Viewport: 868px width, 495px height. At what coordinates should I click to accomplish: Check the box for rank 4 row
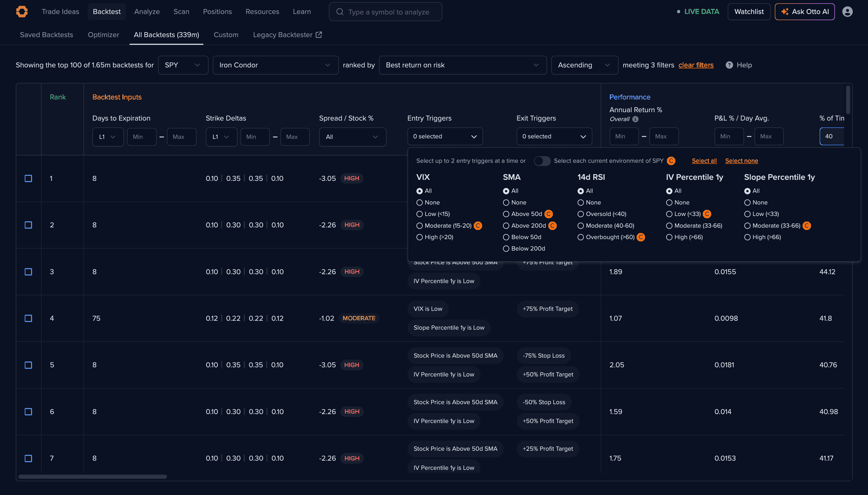[28, 318]
